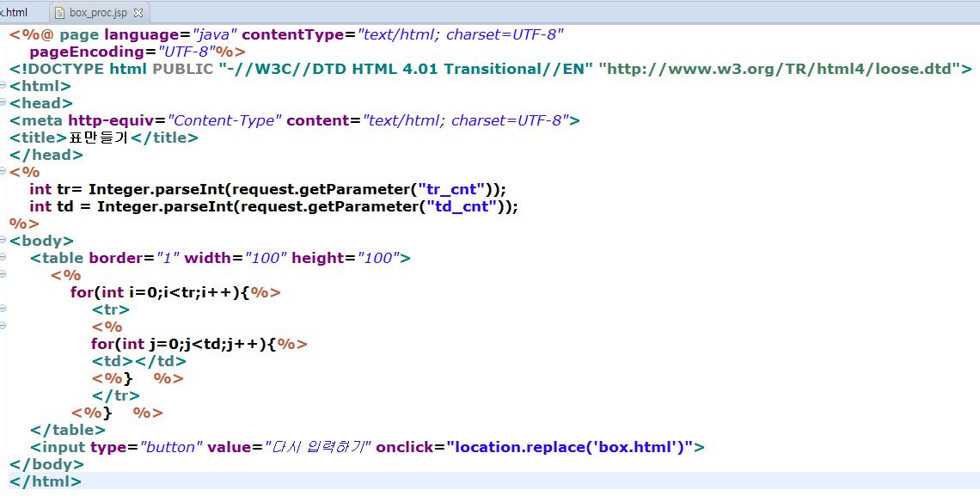Collapse the fold marker beside the inner for-loop scriptlet
The width and height of the screenshot is (980, 496).
click(3, 326)
